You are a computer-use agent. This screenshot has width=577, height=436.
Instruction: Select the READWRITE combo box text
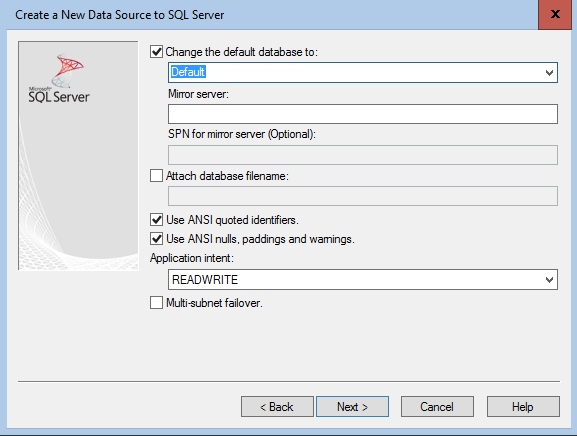(205, 280)
